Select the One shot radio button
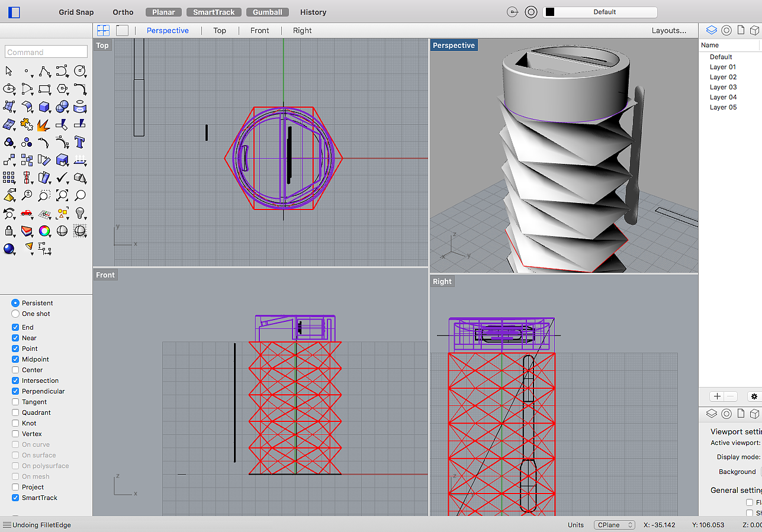 tap(15, 314)
